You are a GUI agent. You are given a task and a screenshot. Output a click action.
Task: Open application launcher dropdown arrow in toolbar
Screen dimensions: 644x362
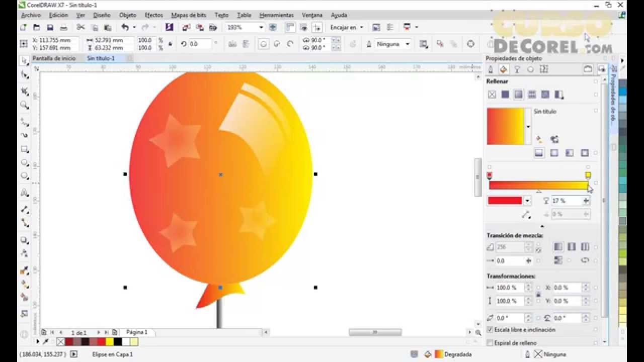(x=416, y=28)
